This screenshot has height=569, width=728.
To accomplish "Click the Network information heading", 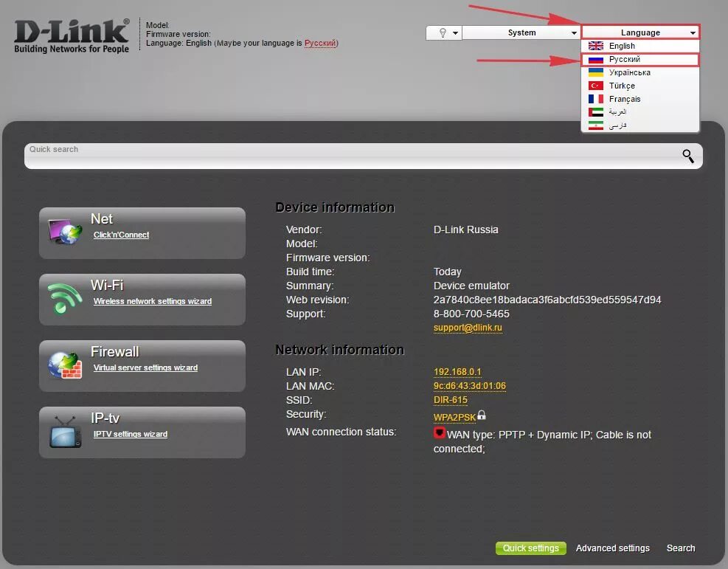I will [339, 350].
